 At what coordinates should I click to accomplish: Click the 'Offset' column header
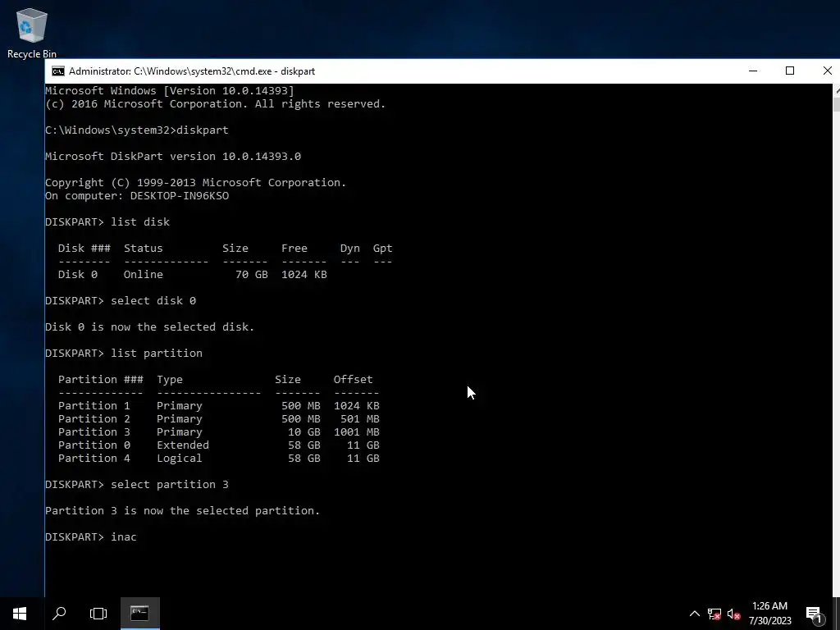[353, 380]
